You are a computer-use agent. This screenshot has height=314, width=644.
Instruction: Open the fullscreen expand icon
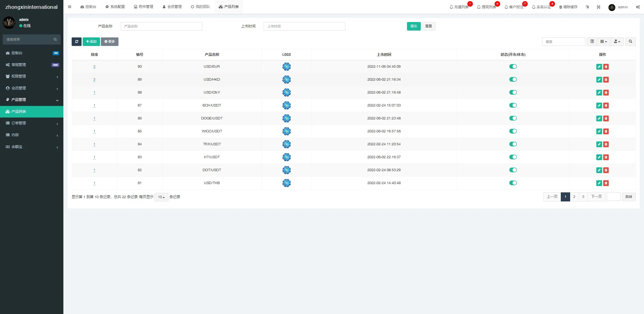point(598,7)
